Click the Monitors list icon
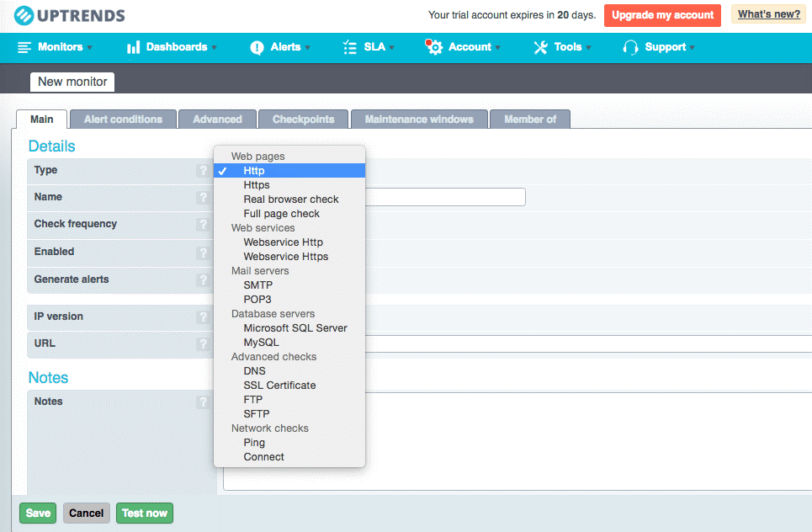Image resolution: width=812 pixels, height=532 pixels. (24, 47)
